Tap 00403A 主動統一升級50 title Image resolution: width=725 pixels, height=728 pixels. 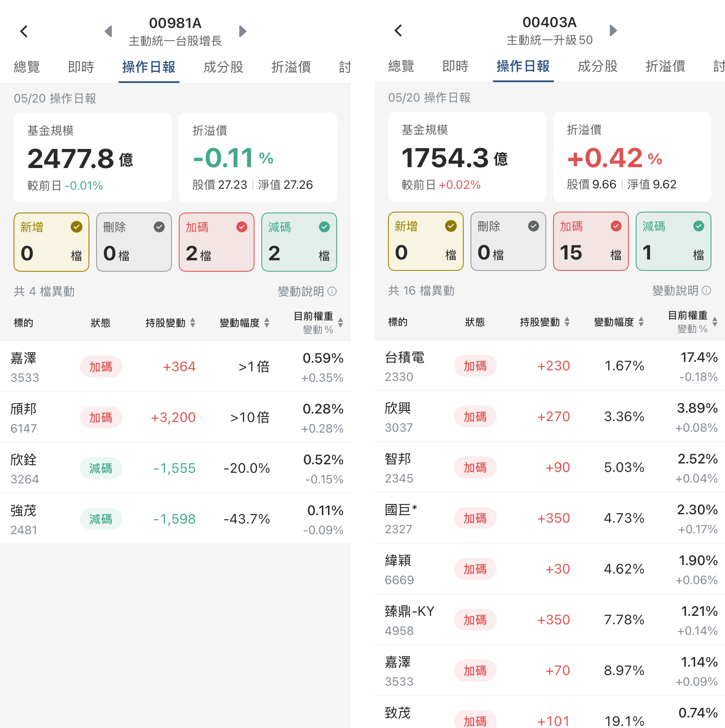[550, 30]
